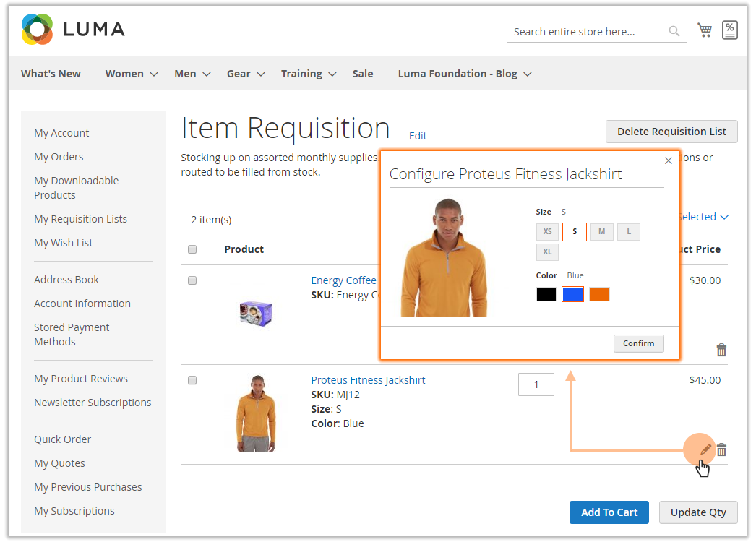This screenshot has width=756, height=542.
Task: Open My Requisition Lists in sidebar
Action: tap(80, 219)
